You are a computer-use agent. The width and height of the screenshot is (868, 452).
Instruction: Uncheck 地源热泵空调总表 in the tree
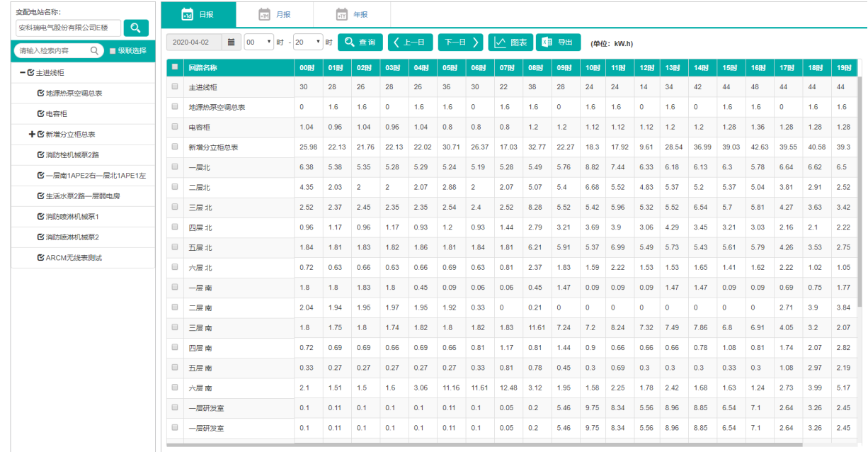point(40,93)
